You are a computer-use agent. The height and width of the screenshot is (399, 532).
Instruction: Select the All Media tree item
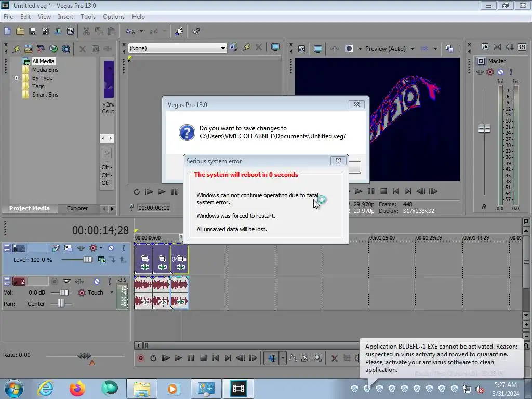point(43,61)
